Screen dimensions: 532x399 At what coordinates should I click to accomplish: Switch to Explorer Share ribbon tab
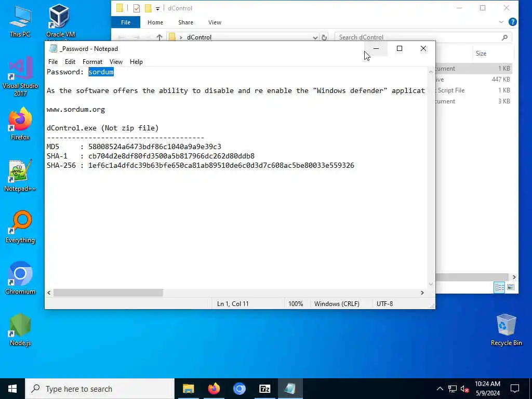[x=185, y=22]
